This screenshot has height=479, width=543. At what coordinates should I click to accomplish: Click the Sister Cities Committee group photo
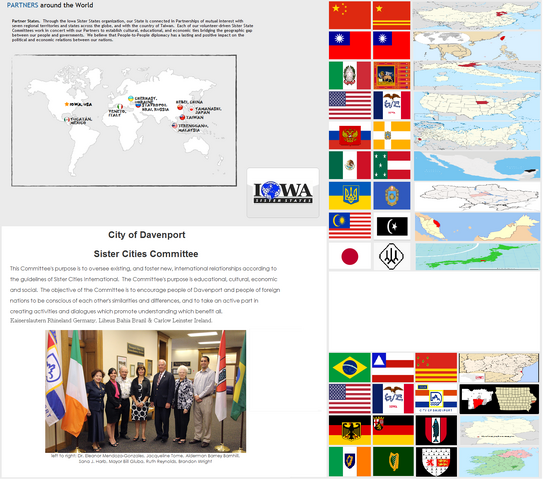(145, 391)
